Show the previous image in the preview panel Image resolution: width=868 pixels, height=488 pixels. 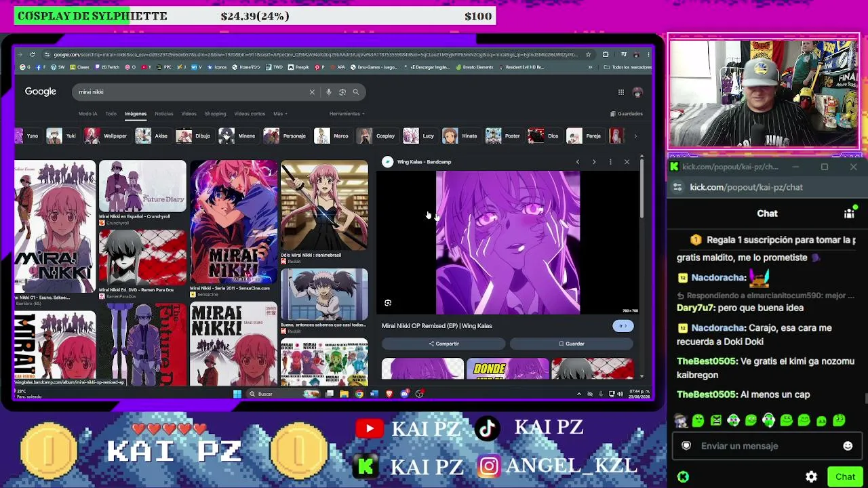(x=578, y=162)
